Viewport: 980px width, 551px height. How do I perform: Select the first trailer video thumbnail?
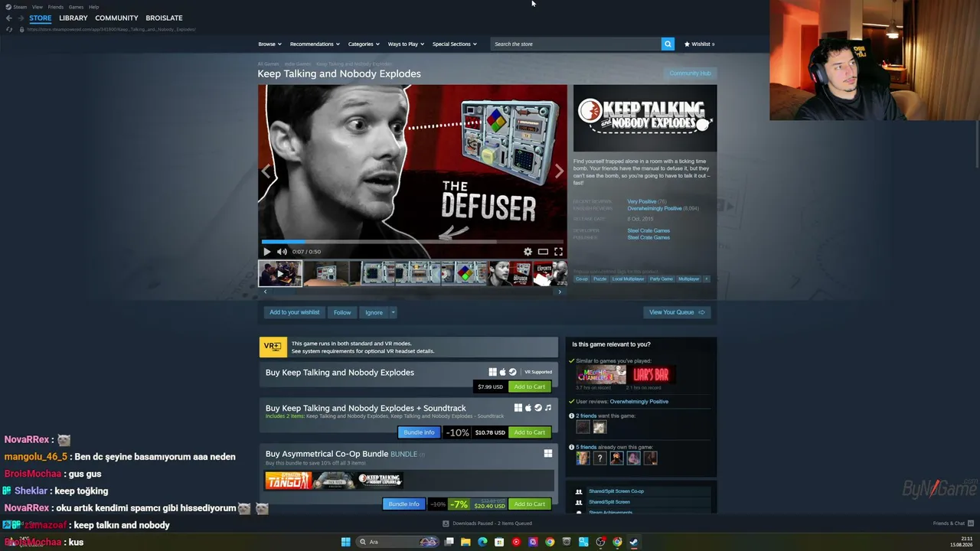click(x=280, y=273)
